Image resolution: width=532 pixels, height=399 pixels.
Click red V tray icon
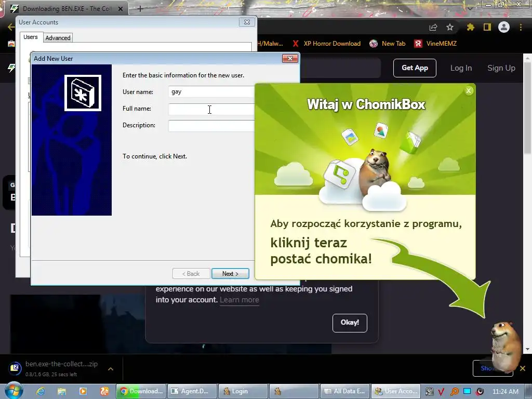442,392
